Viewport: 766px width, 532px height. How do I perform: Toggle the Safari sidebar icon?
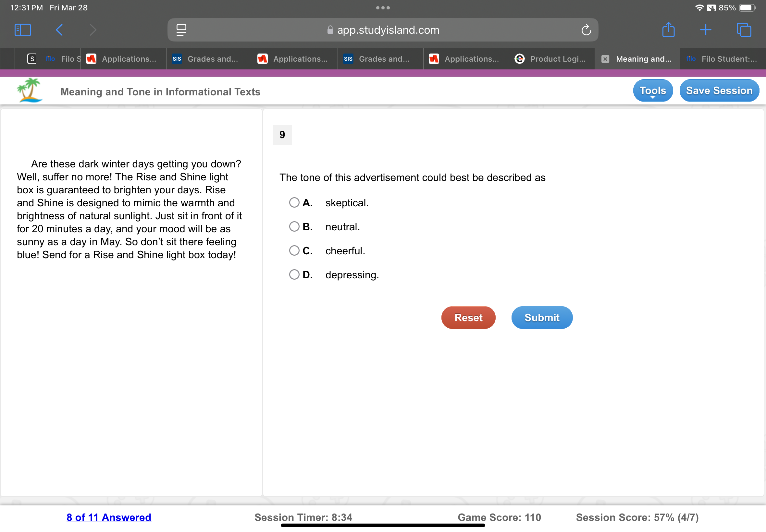pos(23,30)
